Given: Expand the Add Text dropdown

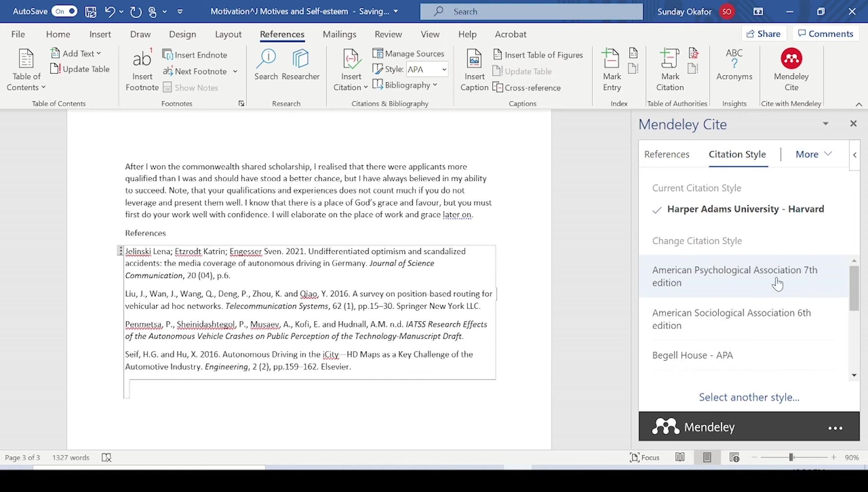Looking at the screenshot, I should 76,53.
